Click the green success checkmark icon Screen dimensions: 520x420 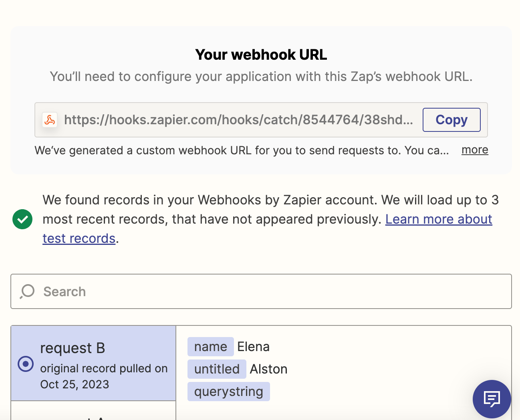(x=22, y=219)
